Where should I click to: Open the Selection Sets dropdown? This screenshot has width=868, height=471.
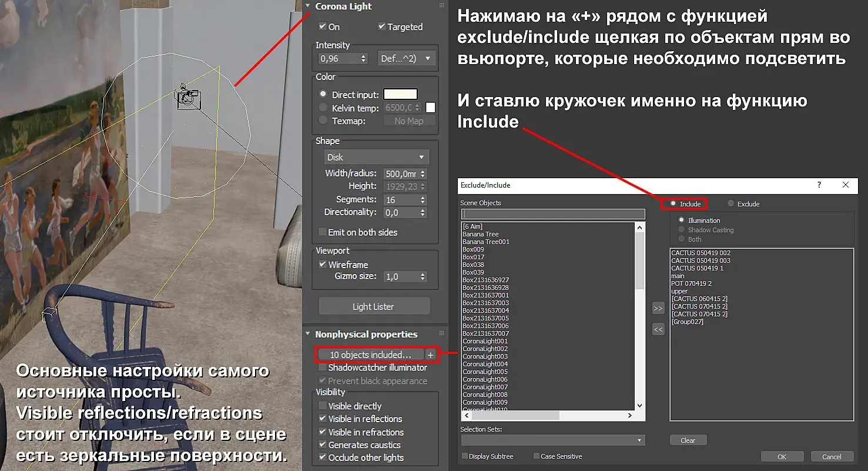(552, 440)
